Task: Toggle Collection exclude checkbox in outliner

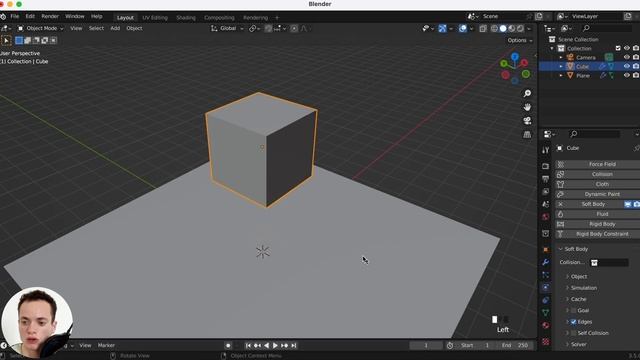Action: click(x=618, y=48)
